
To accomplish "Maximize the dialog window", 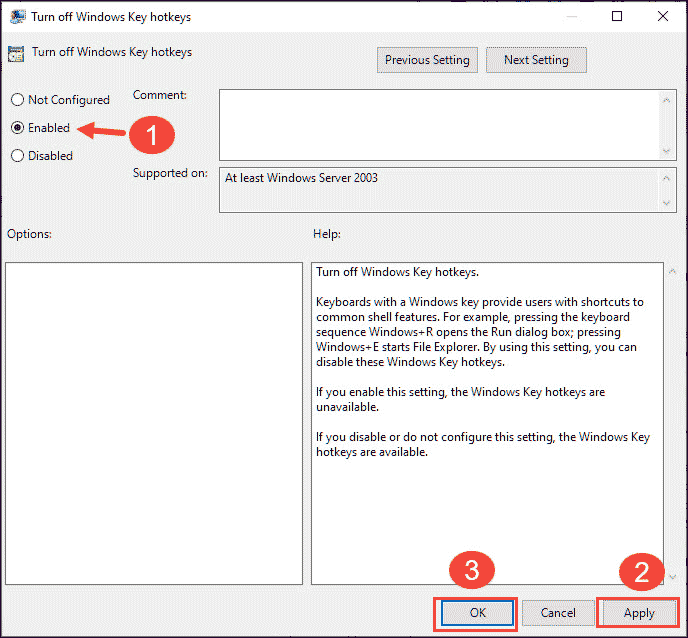I will (617, 16).
